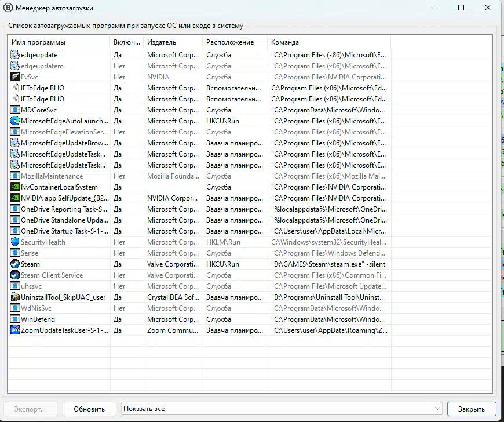Select the Steam Client Service entry name
504x422 pixels.
(x=52, y=275)
